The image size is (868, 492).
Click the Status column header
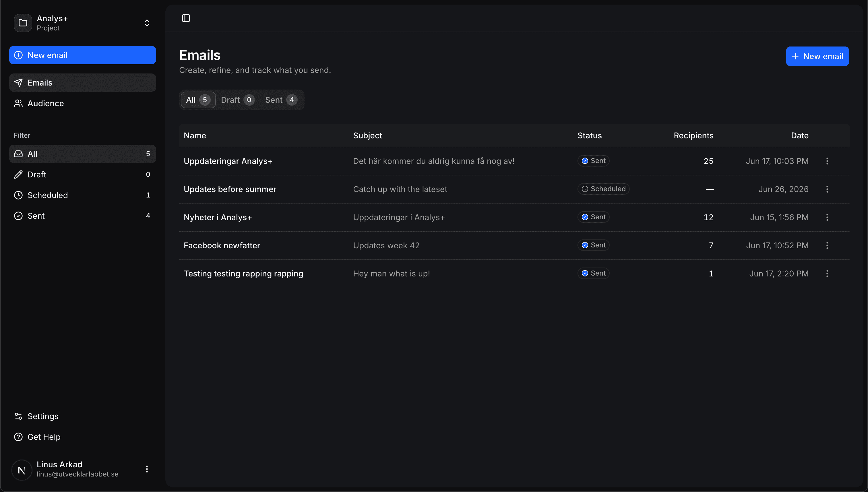(x=589, y=135)
